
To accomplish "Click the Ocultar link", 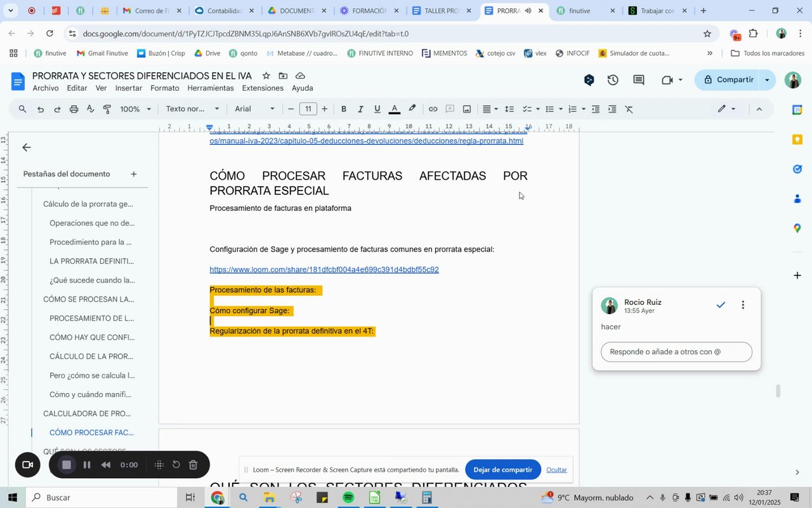I will [x=556, y=470].
